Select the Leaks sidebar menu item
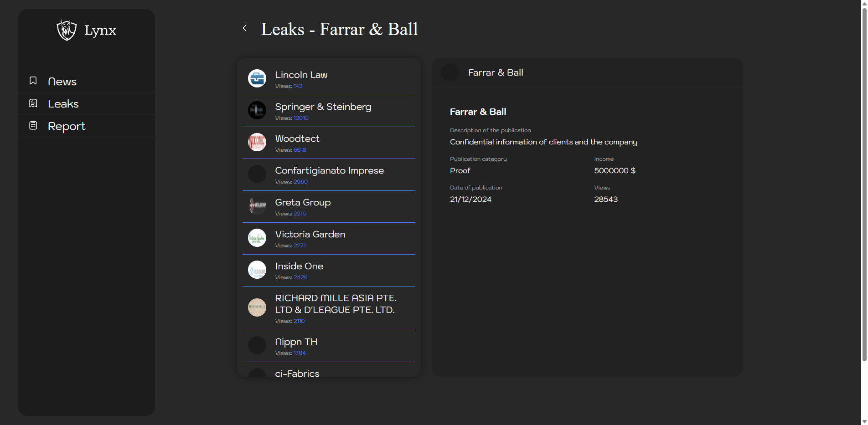This screenshot has width=868, height=425. click(63, 104)
